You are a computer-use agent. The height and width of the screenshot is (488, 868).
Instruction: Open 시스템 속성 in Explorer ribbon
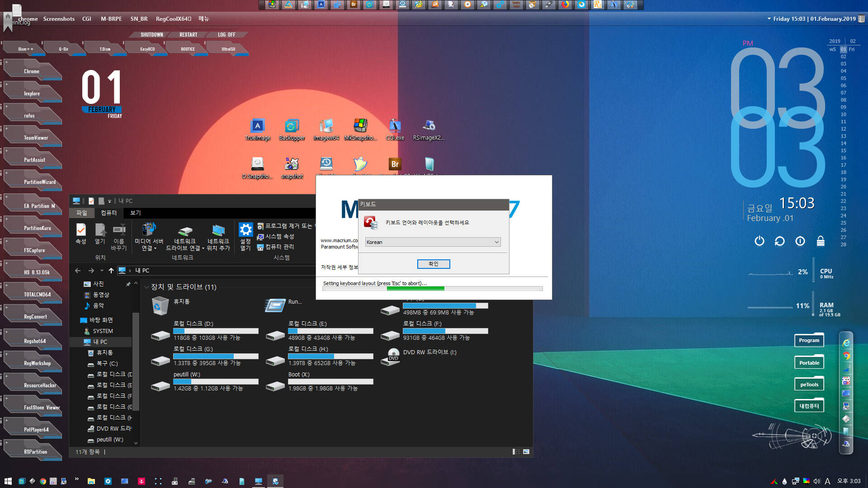click(x=276, y=236)
